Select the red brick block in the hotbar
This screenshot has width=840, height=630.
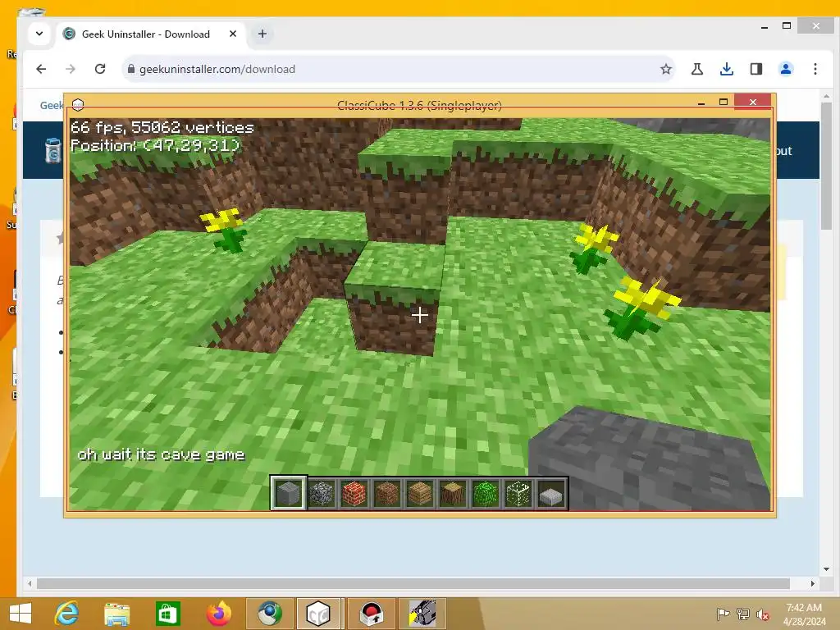(x=354, y=493)
